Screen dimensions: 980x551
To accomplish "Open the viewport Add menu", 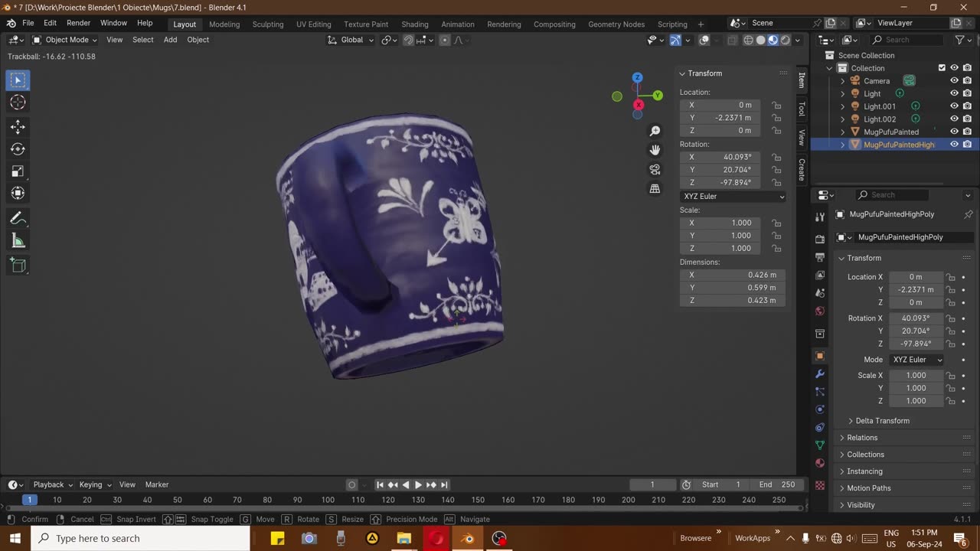I will [170, 40].
